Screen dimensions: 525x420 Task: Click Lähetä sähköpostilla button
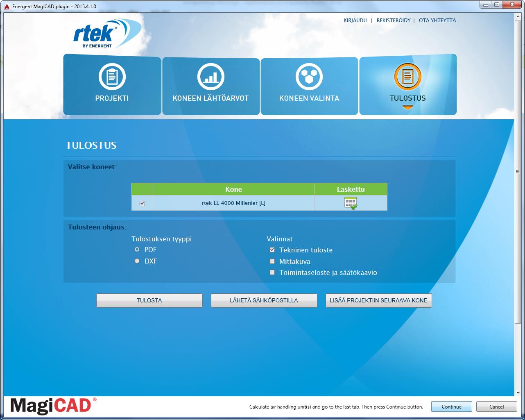[264, 300]
